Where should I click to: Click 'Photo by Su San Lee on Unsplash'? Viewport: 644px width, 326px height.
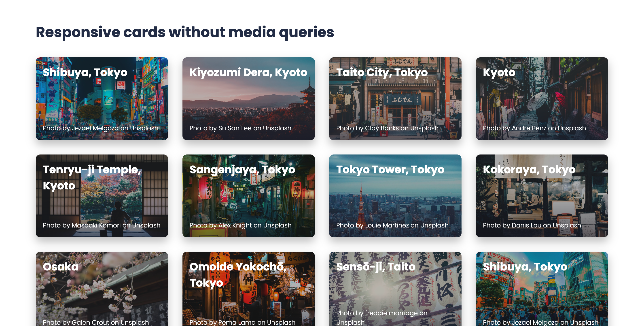pyautogui.click(x=240, y=128)
